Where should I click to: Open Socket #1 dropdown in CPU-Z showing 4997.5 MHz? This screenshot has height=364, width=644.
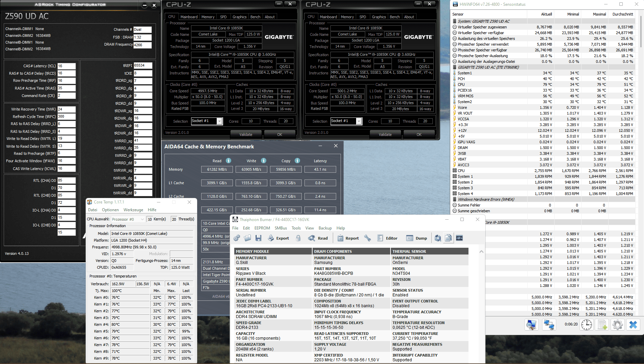click(x=219, y=121)
